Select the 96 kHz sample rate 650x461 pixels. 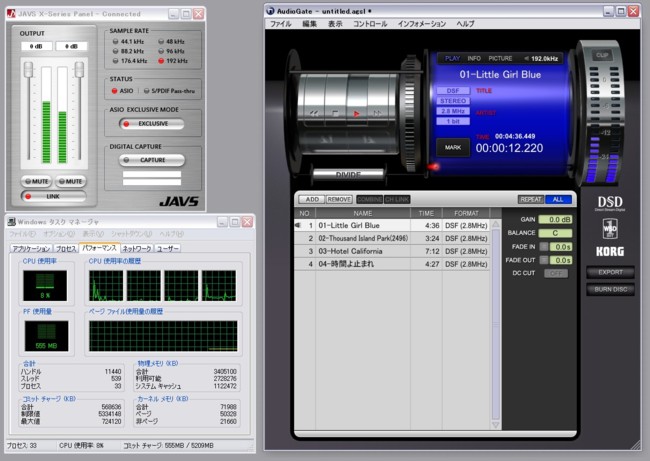tap(171, 51)
